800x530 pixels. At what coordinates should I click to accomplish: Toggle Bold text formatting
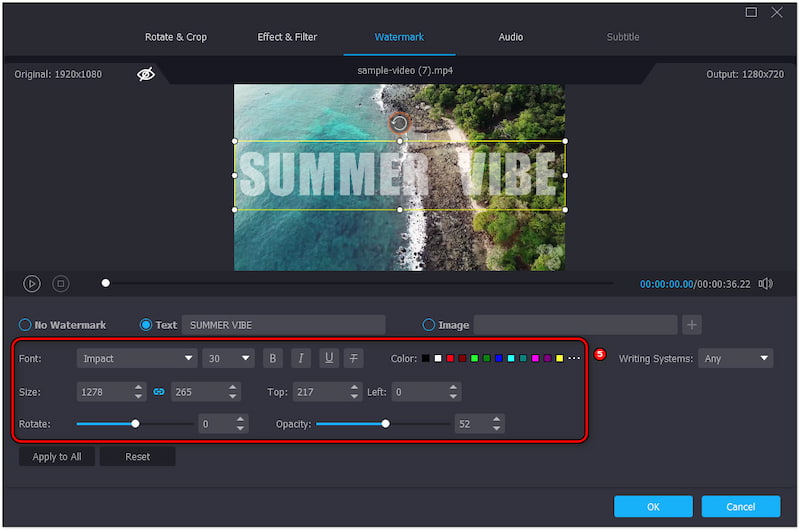273,358
